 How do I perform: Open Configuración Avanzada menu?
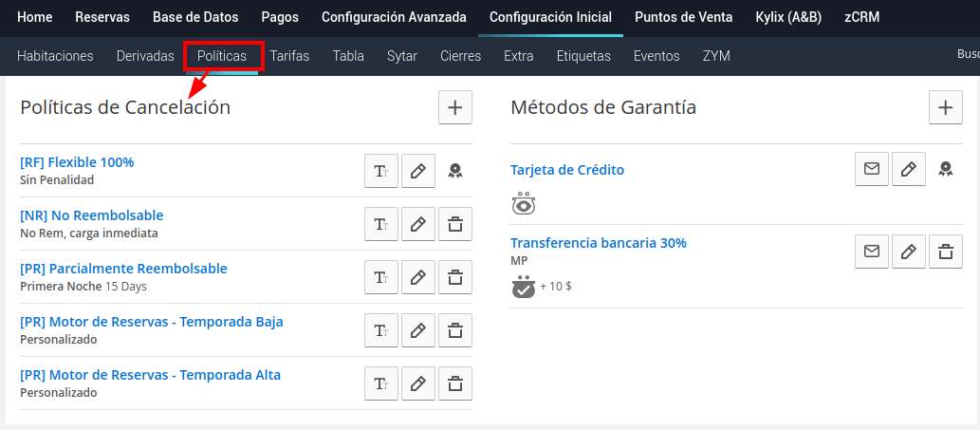pyautogui.click(x=394, y=17)
